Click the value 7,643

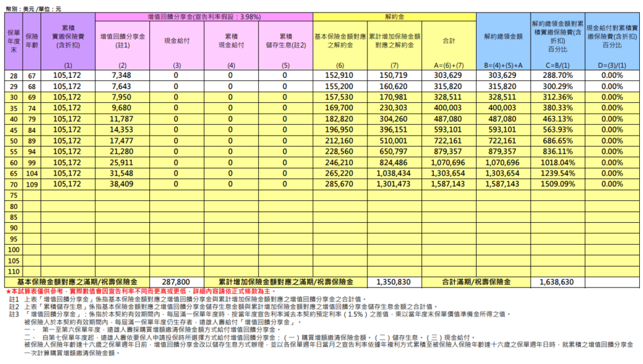[121, 87]
